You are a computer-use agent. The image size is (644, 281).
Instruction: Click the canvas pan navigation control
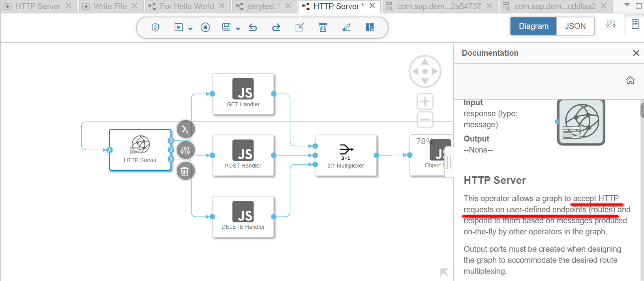pyautogui.click(x=425, y=72)
